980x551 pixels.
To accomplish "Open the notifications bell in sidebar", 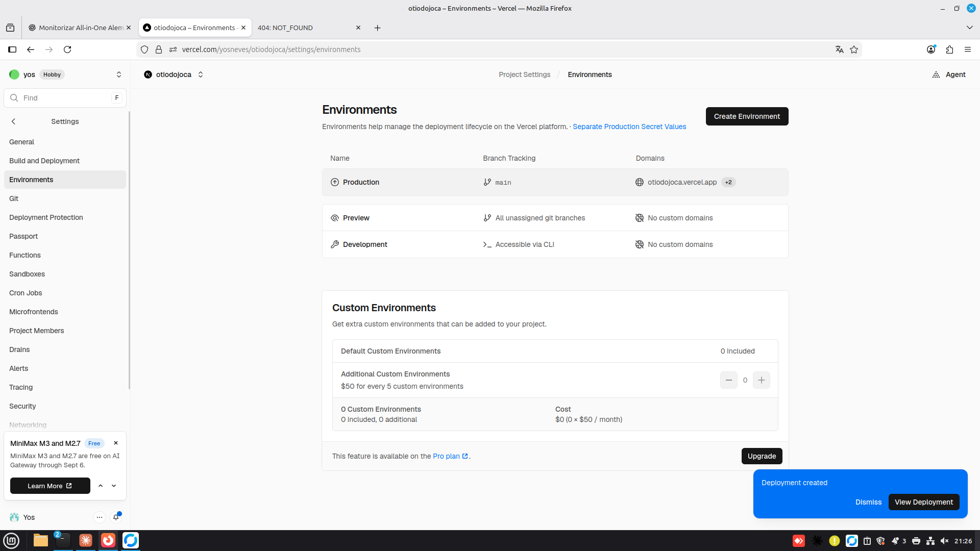I will pos(116,517).
